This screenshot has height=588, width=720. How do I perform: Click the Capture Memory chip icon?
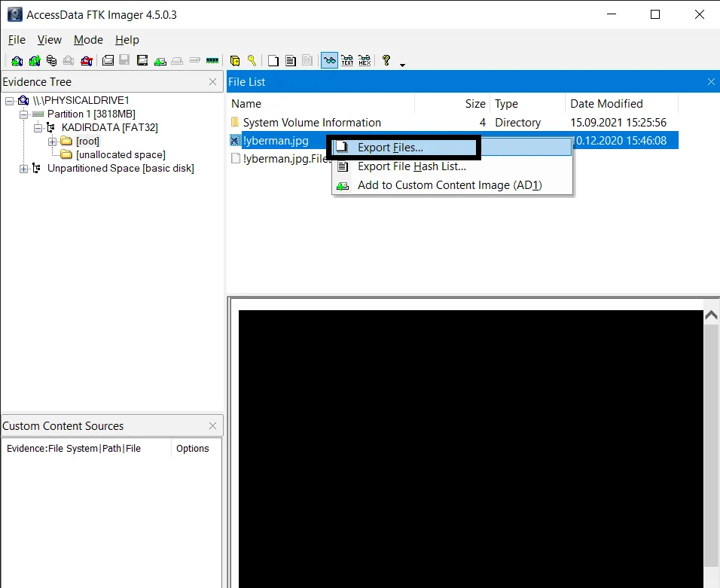click(212, 60)
